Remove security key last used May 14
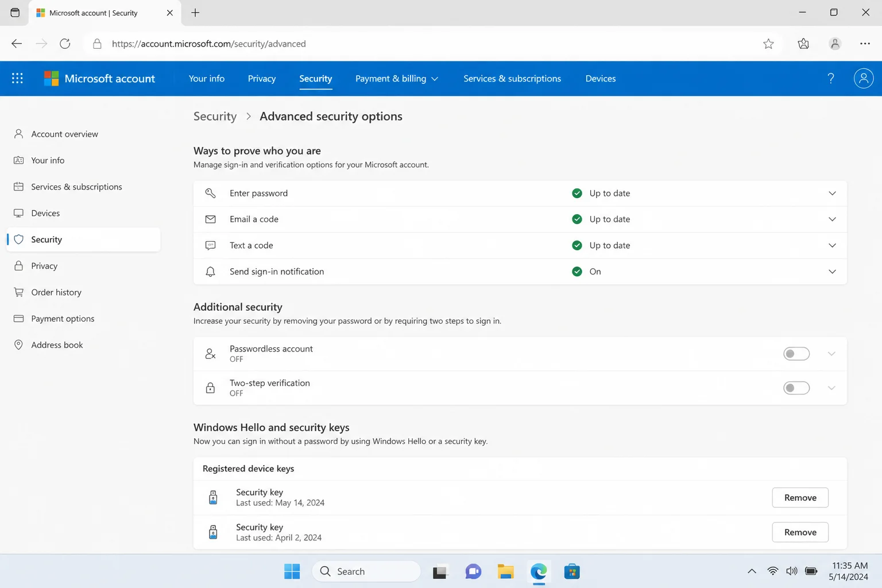This screenshot has height=588, width=882. point(800,497)
